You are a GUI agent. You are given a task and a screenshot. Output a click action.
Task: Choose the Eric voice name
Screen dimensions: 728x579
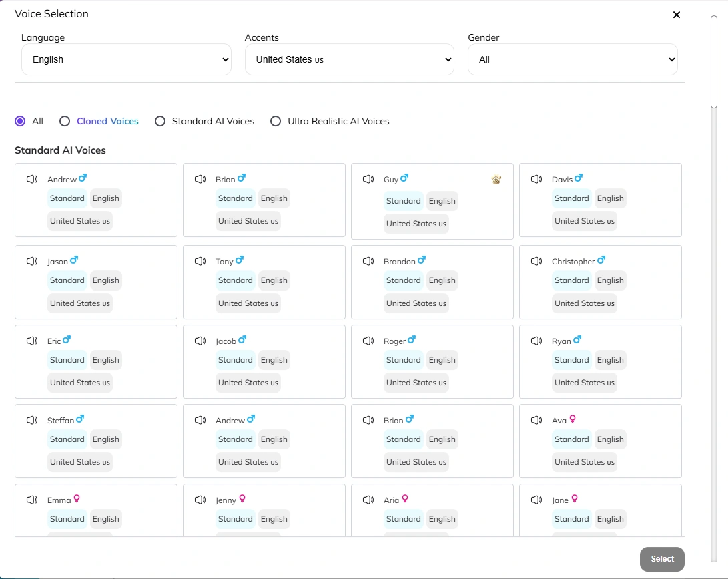pyautogui.click(x=54, y=341)
